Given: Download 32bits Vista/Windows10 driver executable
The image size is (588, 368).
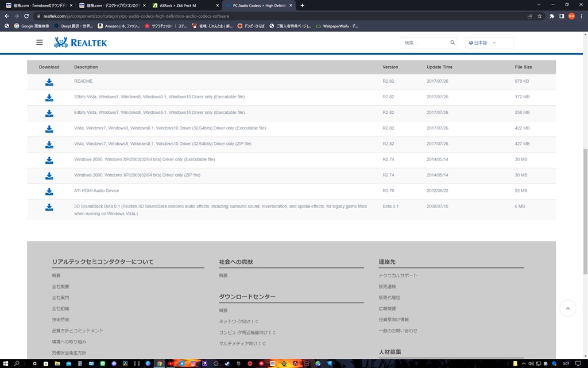Looking at the screenshot, I should click(x=49, y=98).
